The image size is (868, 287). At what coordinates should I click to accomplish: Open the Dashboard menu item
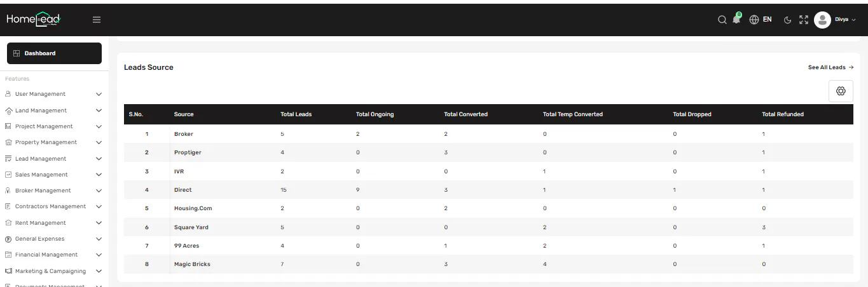click(54, 53)
